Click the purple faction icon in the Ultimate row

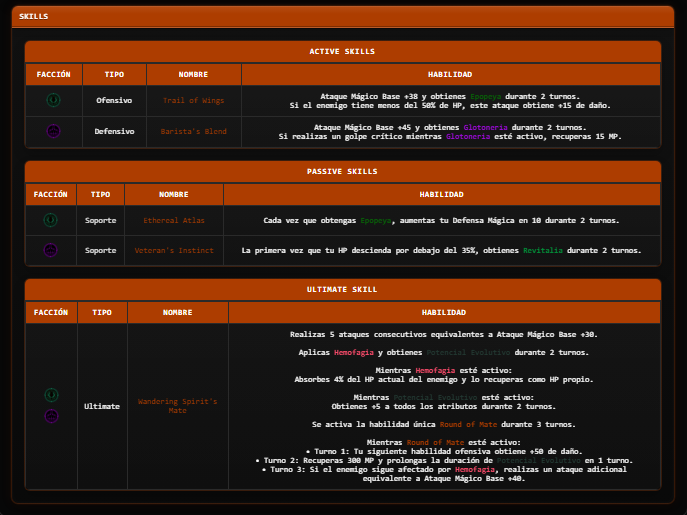click(x=51, y=416)
